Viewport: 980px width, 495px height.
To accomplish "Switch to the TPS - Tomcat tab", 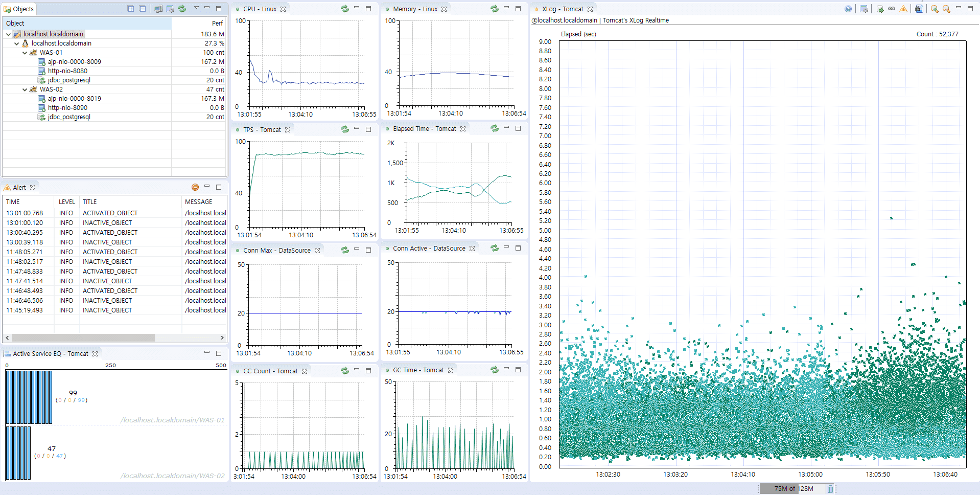I will pyautogui.click(x=262, y=129).
